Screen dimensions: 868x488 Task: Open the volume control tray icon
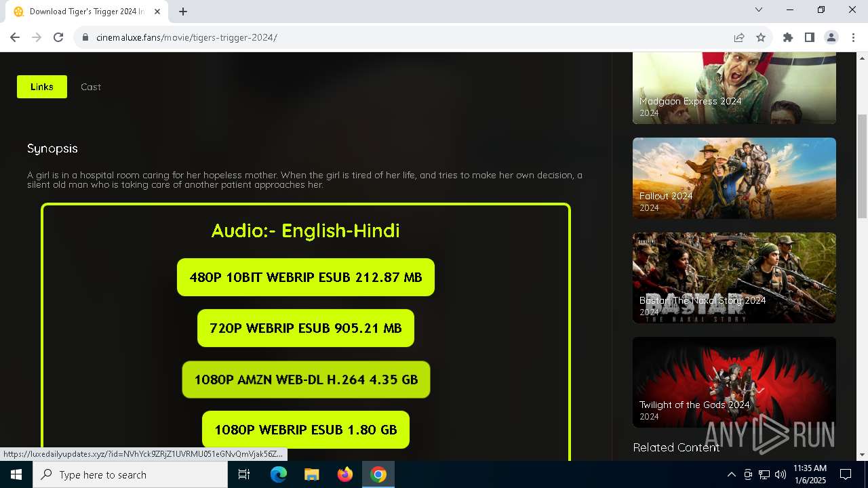pyautogui.click(x=781, y=474)
